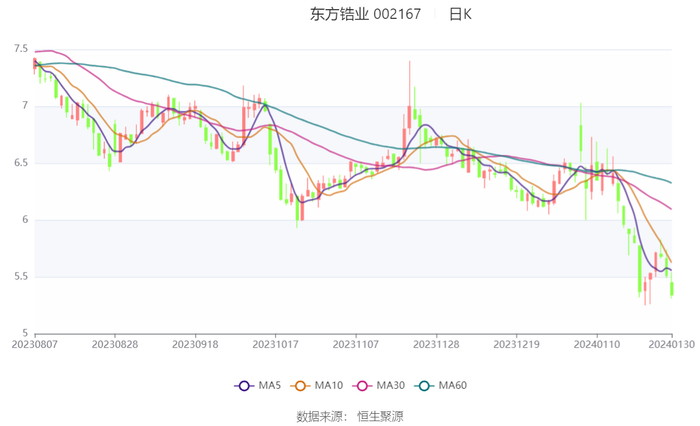
Task: Jump to the 20240130 axis date
Action: (671, 343)
